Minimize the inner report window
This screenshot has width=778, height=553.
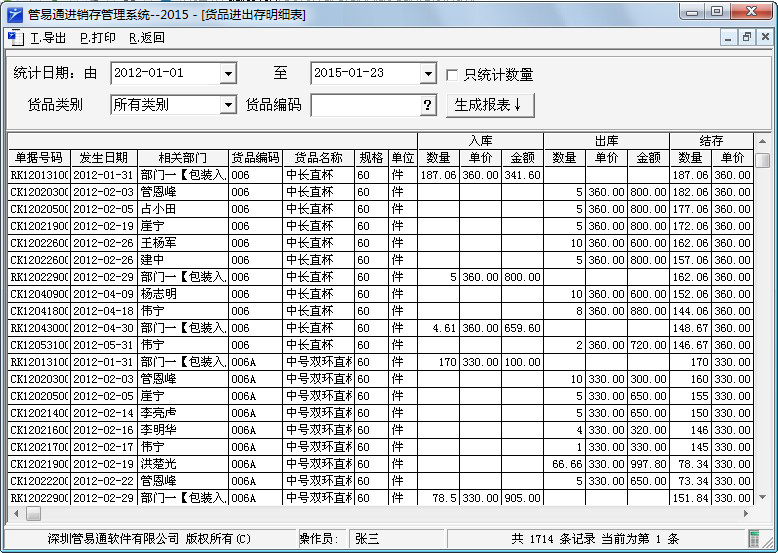tap(728, 38)
